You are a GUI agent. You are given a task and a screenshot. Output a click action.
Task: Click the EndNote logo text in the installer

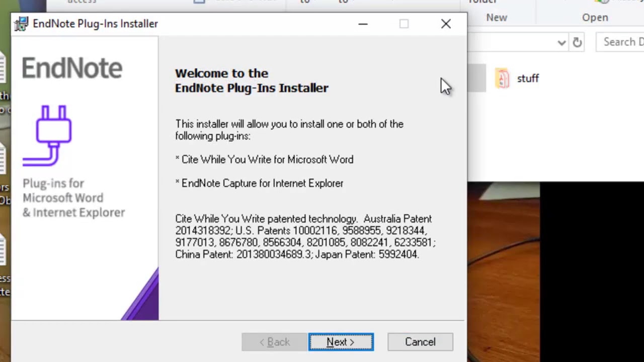point(72,68)
